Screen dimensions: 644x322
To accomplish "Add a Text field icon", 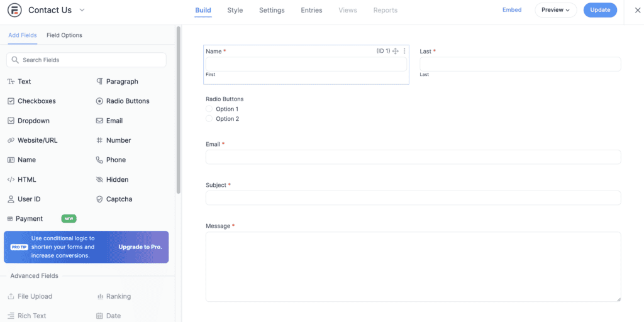I will (11, 81).
